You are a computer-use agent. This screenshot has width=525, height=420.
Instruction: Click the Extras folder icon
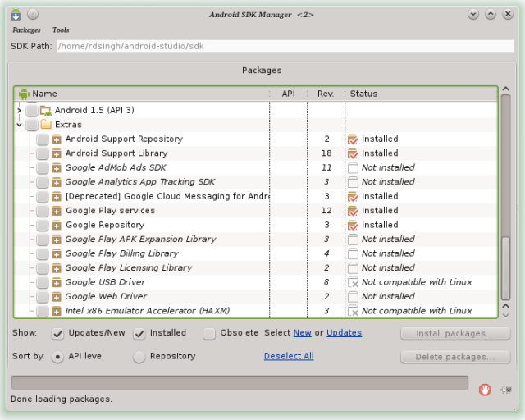[x=46, y=125]
